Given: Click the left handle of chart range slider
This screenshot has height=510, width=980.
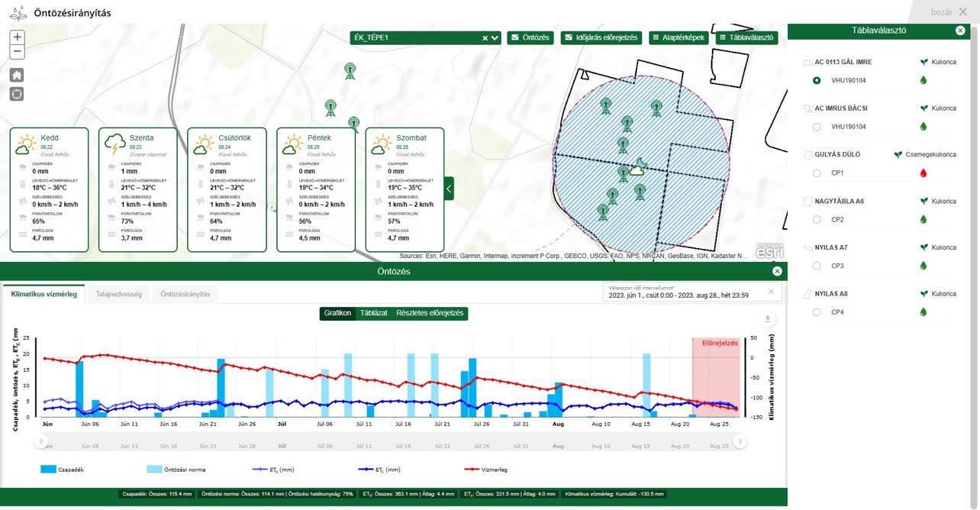Looking at the screenshot, I should [42, 441].
